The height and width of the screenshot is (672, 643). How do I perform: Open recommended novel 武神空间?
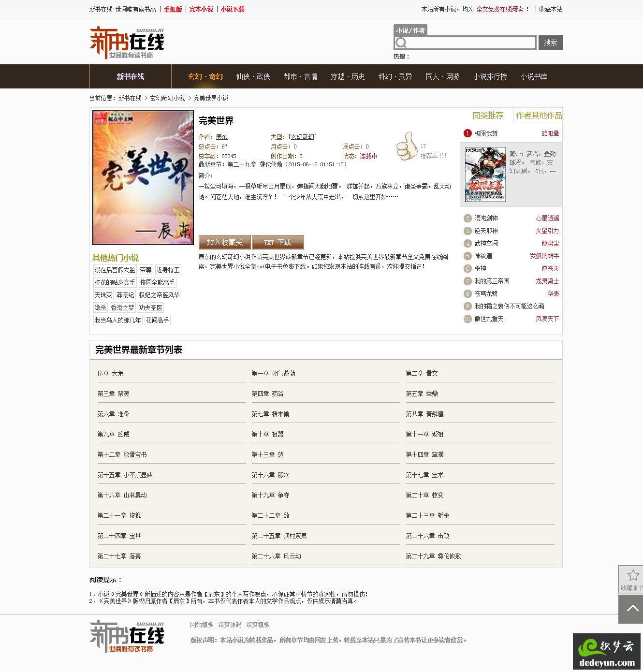486,244
